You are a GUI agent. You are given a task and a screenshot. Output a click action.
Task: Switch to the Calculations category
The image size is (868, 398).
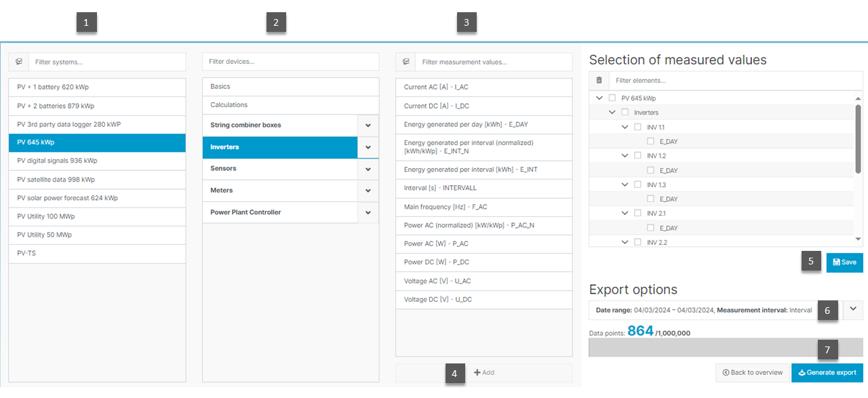(x=290, y=104)
